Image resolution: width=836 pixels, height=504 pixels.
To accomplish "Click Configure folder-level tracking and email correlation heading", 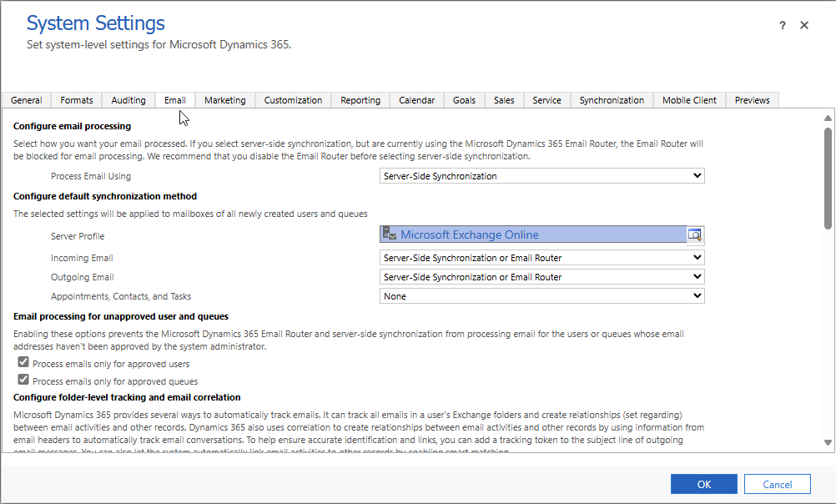I will (x=127, y=397).
